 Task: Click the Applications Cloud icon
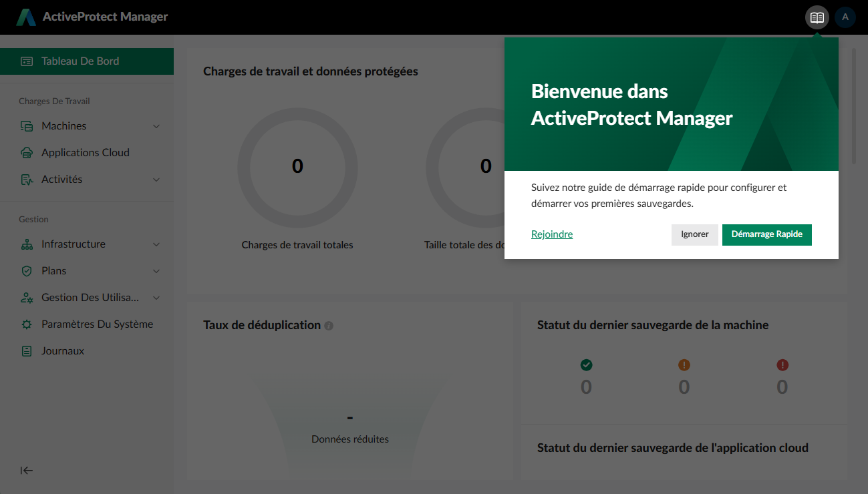[25, 152]
